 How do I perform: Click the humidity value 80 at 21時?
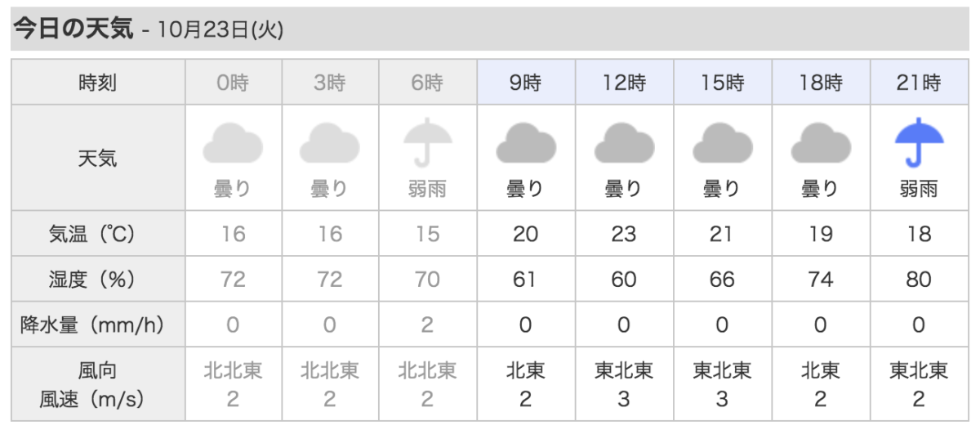coord(919,280)
